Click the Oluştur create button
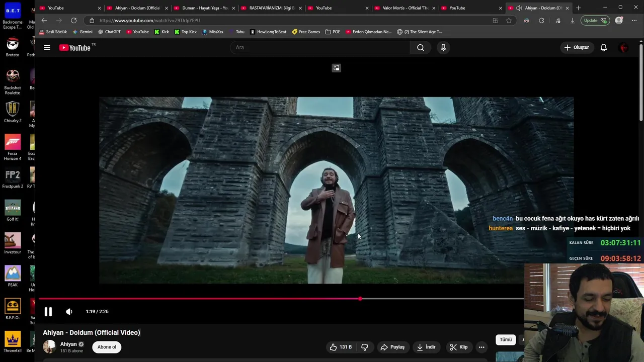This screenshot has height=362, width=644. click(577, 48)
